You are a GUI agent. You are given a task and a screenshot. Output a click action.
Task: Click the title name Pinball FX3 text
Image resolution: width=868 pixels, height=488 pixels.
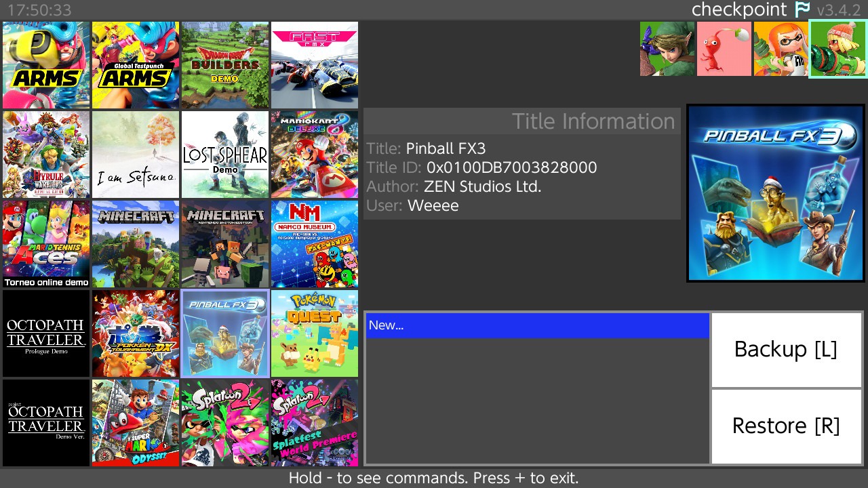[x=446, y=148]
